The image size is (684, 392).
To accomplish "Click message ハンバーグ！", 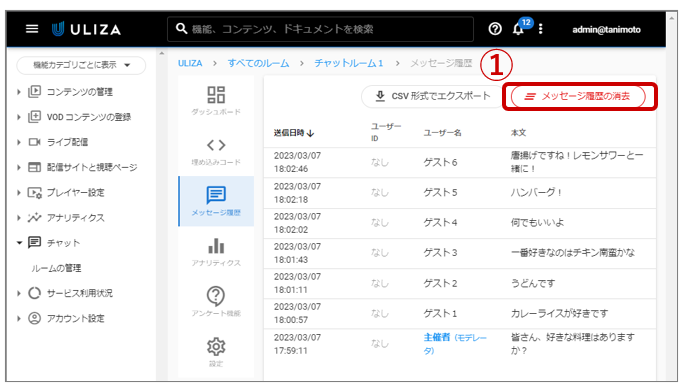I will tap(536, 193).
